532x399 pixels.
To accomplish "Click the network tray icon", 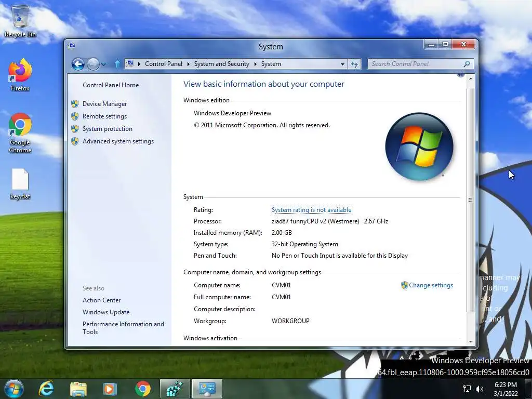I will click(x=467, y=389).
